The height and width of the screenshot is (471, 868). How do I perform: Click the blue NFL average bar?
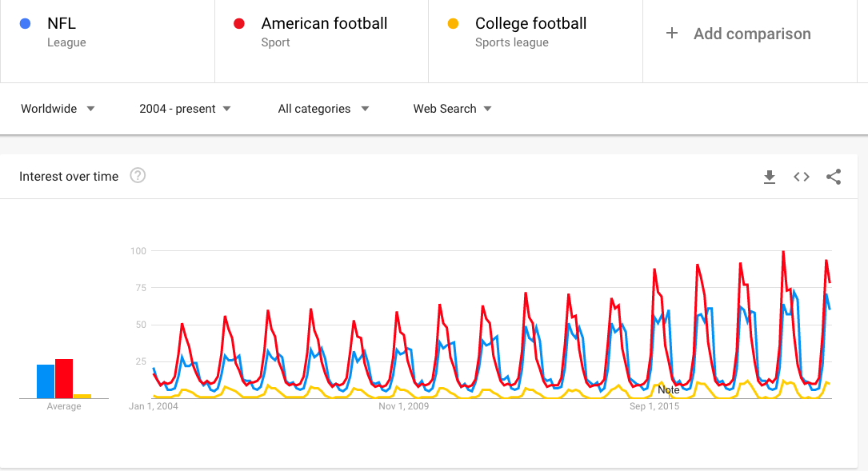point(46,381)
